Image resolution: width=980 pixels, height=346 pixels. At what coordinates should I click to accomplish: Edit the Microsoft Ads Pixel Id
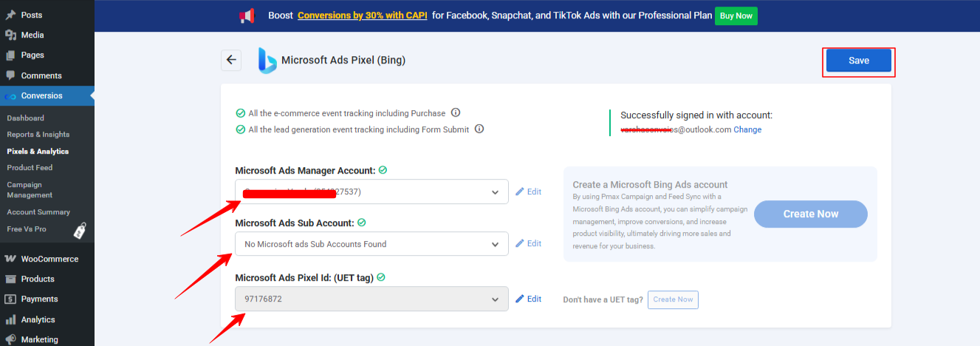click(x=529, y=299)
